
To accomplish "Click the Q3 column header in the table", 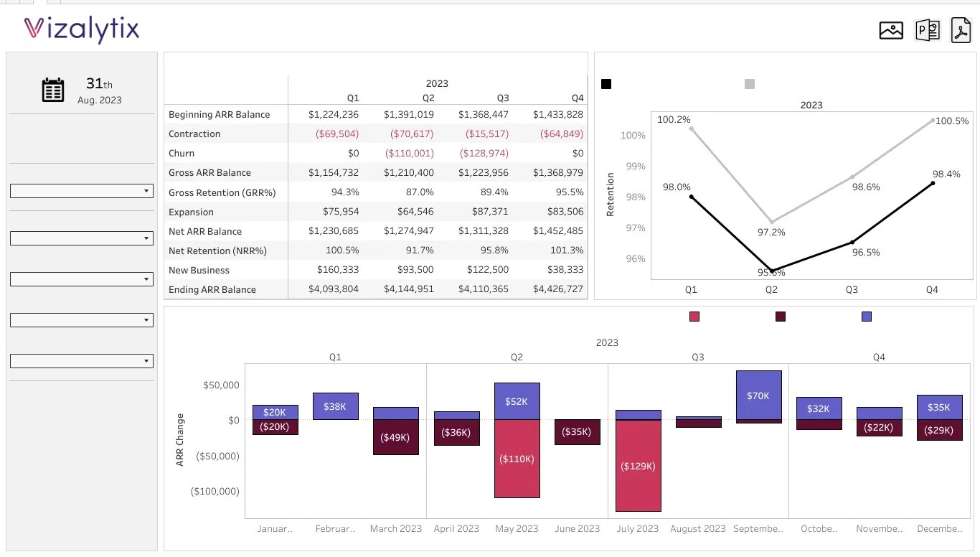I will 503,98.
